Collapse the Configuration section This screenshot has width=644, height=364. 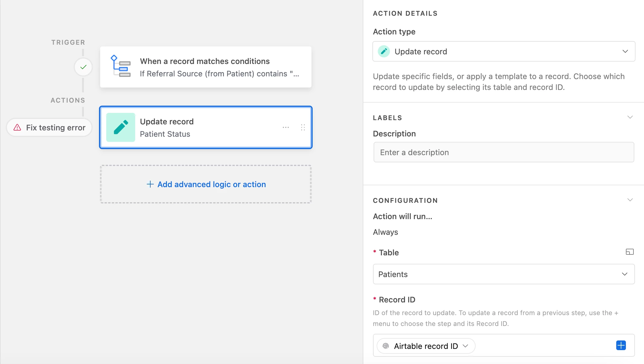pos(630,200)
